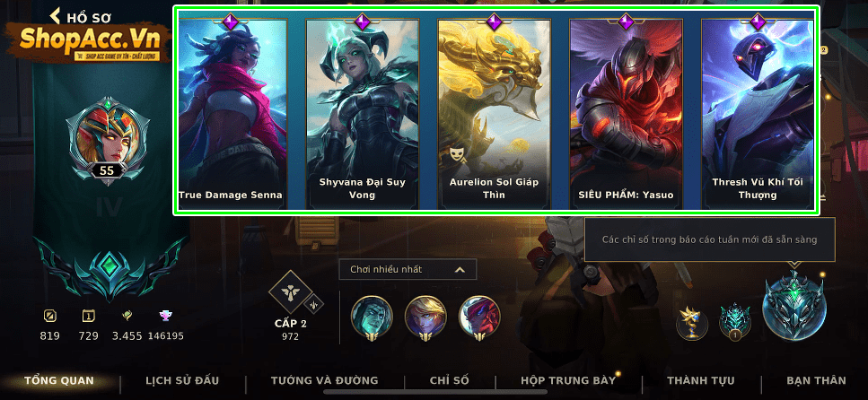The width and height of the screenshot is (868, 400).
Task: Click the golden trophy icon
Action: tap(692, 324)
